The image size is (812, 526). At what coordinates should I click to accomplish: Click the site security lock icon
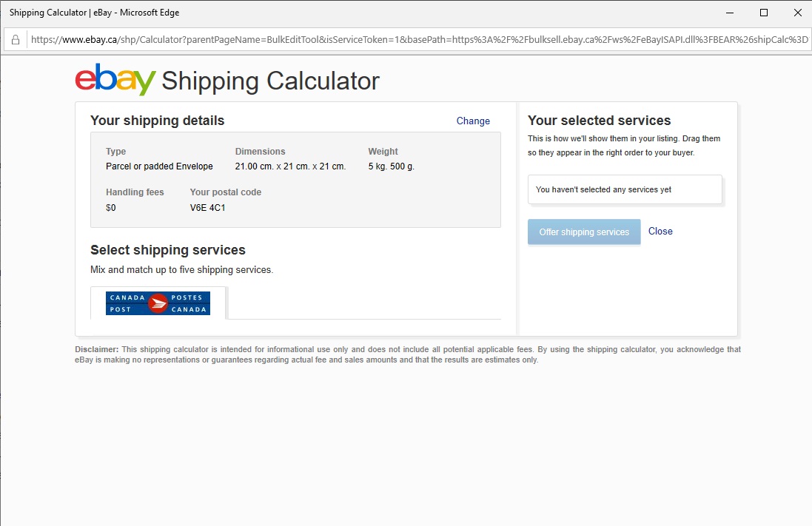click(x=16, y=40)
